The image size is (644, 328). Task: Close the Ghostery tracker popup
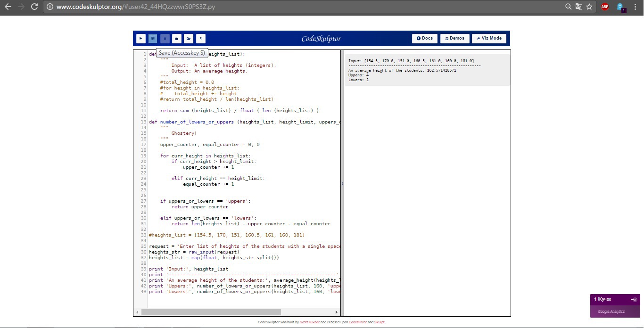(x=634, y=300)
